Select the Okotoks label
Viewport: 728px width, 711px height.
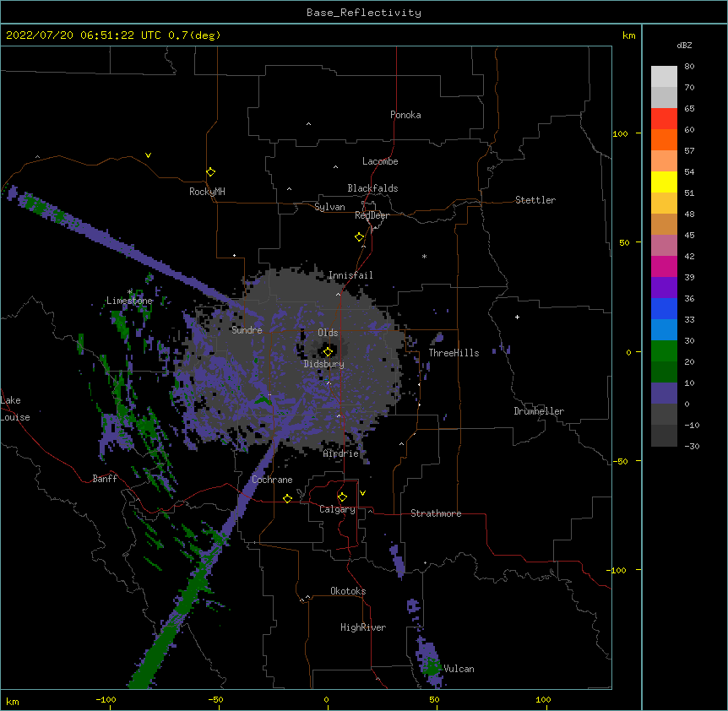pos(348,591)
